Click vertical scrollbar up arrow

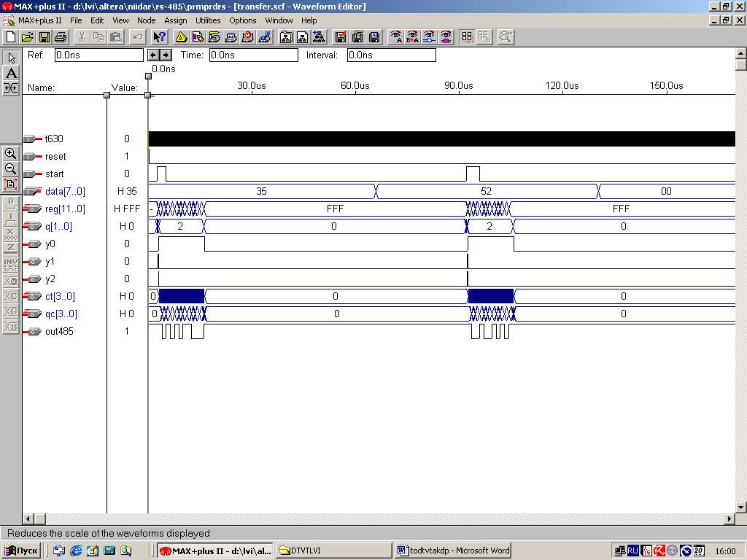click(741, 53)
